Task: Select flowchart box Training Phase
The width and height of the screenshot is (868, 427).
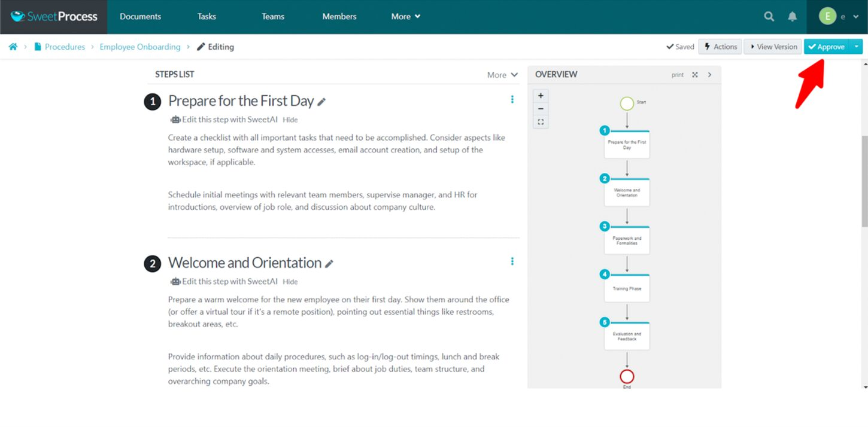Action: 627,288
